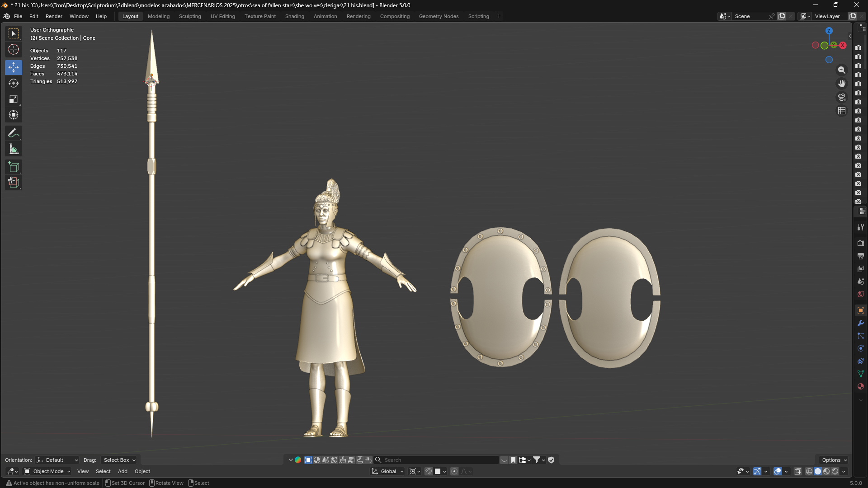Open the Drag Select Box dropdown
The width and height of the screenshot is (868, 488).
coord(119,460)
